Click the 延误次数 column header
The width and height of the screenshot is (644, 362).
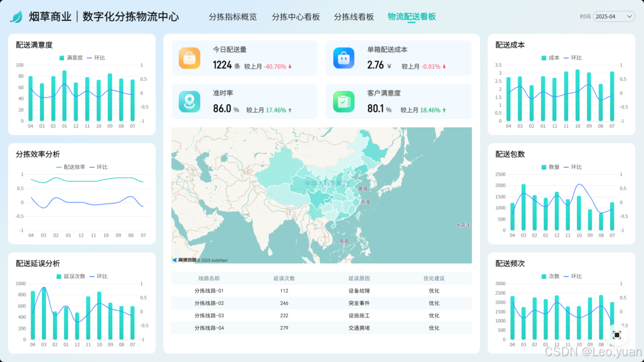284,278
